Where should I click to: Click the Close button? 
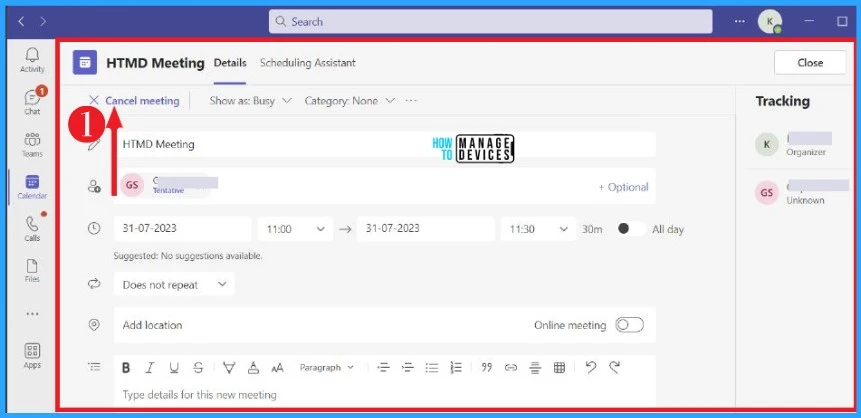810,63
